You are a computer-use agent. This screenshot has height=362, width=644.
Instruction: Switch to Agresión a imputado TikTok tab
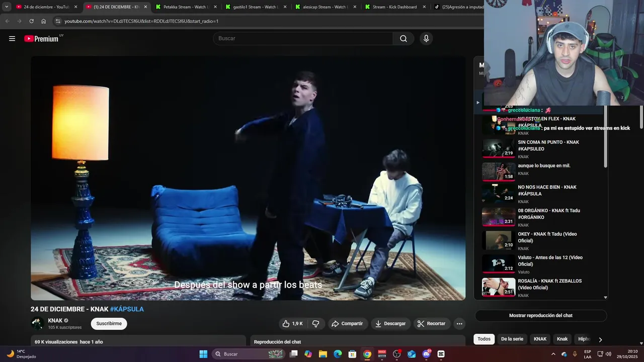point(458,7)
